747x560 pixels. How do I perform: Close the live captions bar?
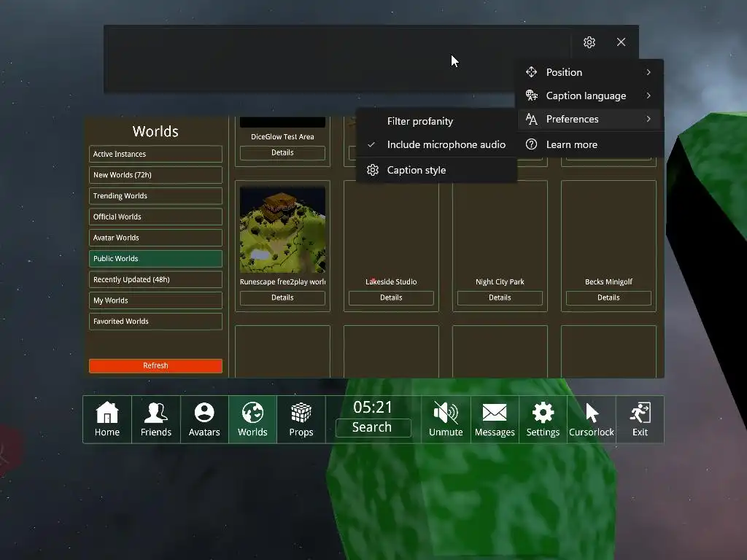621,42
